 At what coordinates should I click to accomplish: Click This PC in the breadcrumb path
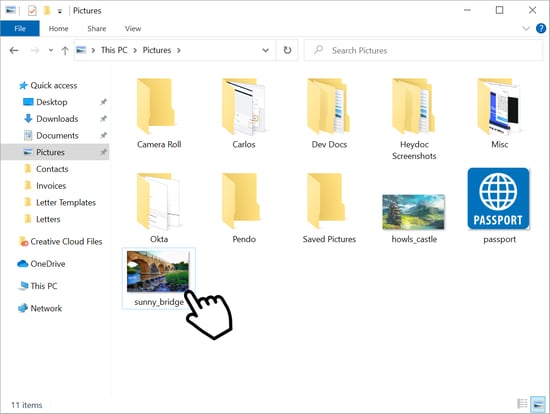[114, 50]
